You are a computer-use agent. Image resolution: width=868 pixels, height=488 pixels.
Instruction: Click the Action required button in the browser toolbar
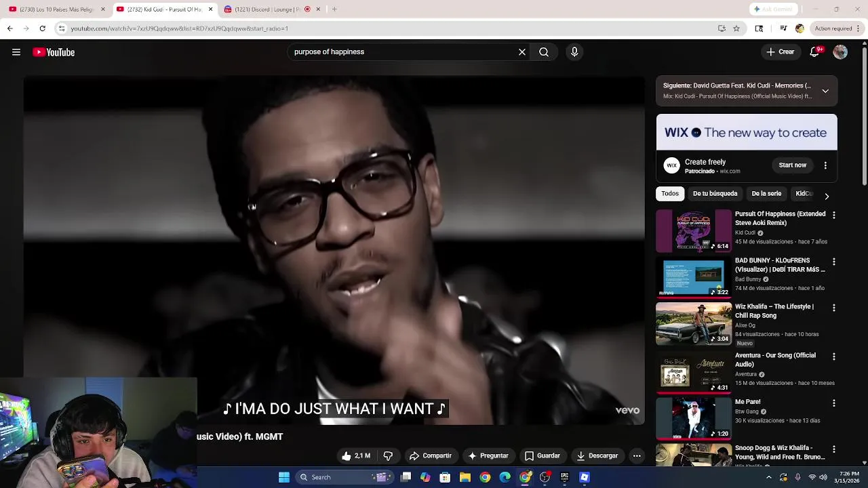tap(833, 28)
